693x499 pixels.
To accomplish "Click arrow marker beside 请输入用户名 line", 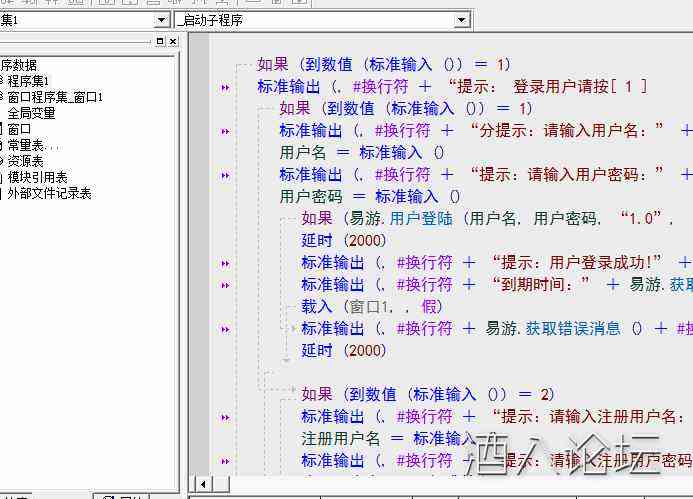I will pos(226,131).
